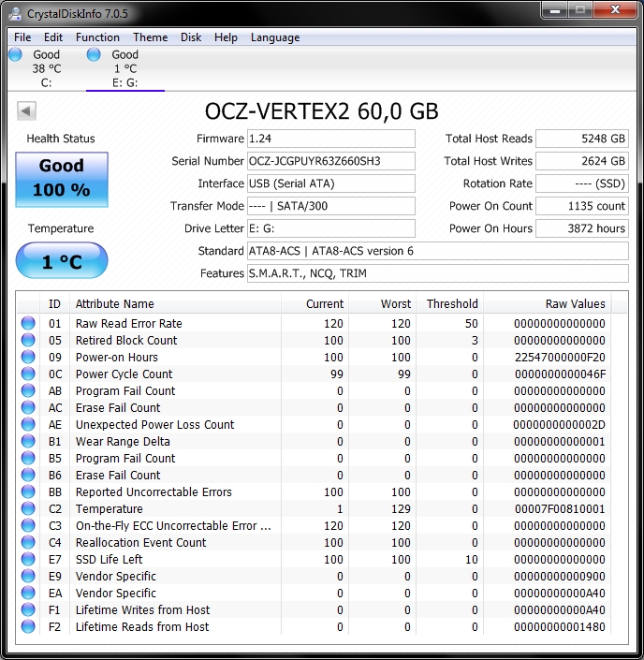
Task: Click the E: G: drive status orb
Action: (94, 54)
